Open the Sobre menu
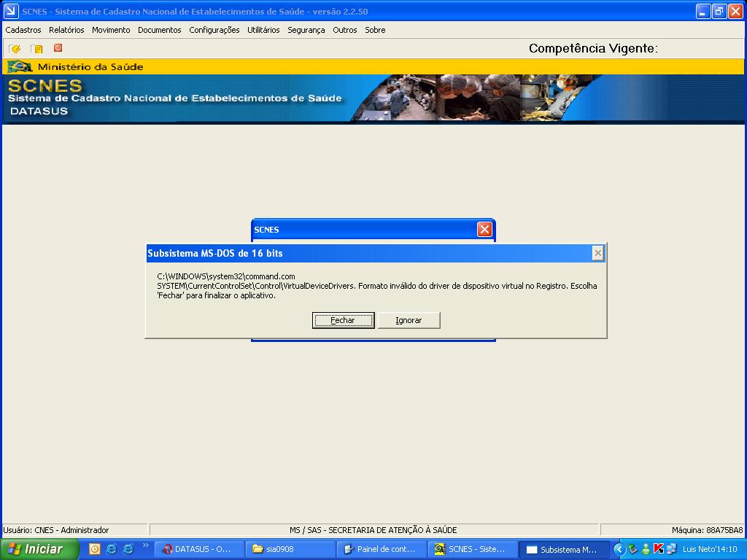The image size is (747, 560). point(376,30)
